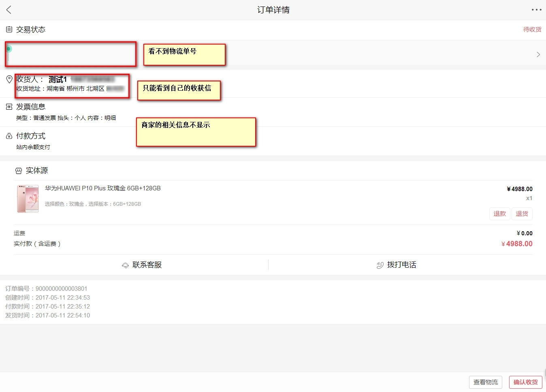Click the address 湖南省 郴州市 北湖区
The image size is (546, 392).
75,89
